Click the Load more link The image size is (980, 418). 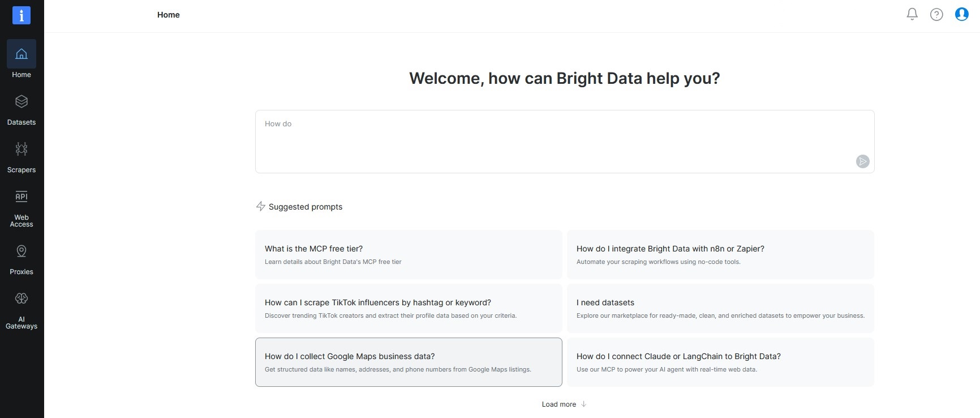[564, 404]
